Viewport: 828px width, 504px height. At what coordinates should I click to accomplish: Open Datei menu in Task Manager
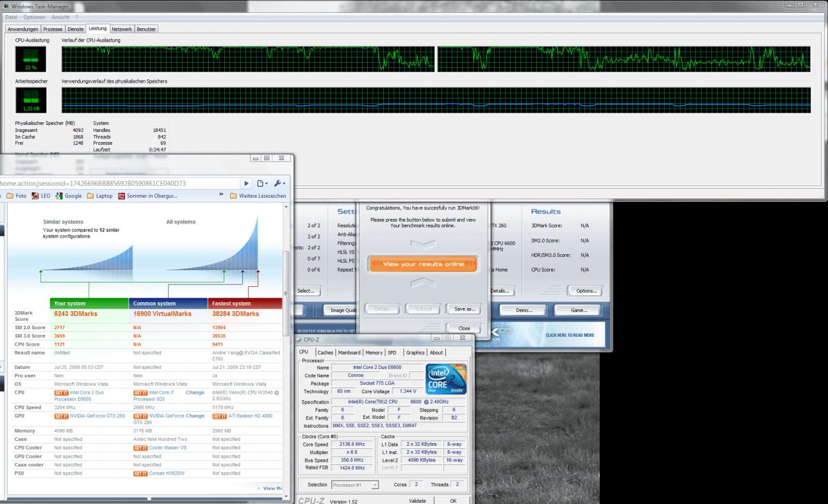tap(11, 16)
